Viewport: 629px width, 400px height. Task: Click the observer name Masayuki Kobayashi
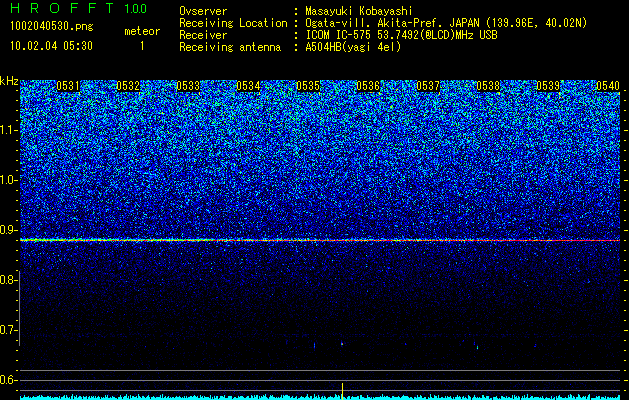359,11
